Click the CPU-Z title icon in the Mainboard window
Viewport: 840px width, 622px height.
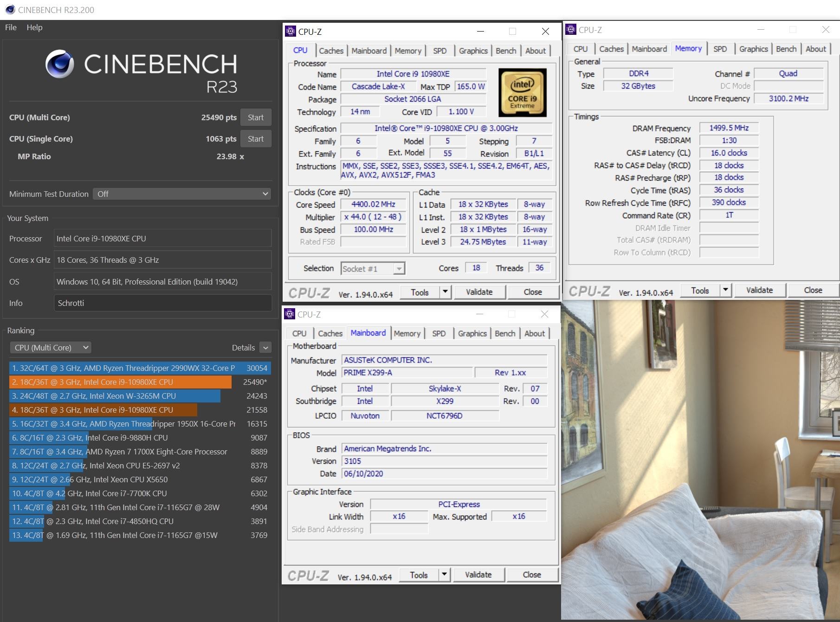pyautogui.click(x=290, y=314)
